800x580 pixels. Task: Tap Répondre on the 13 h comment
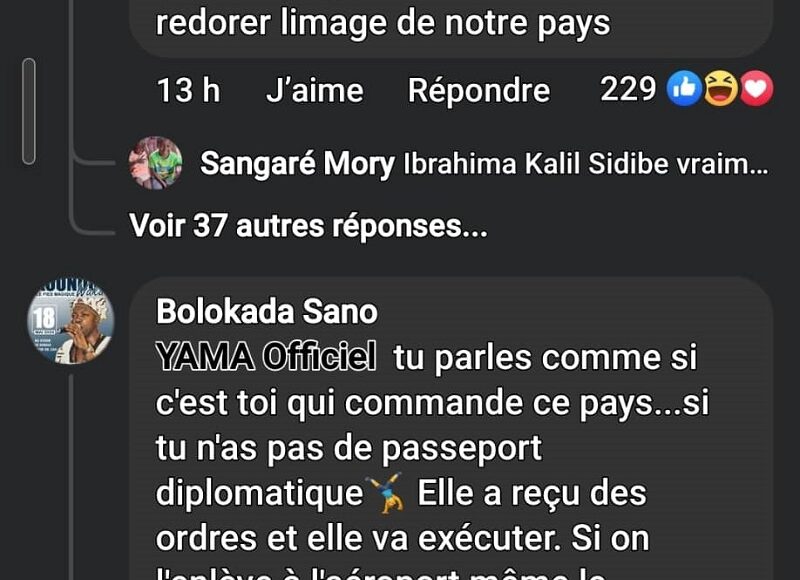point(479,91)
